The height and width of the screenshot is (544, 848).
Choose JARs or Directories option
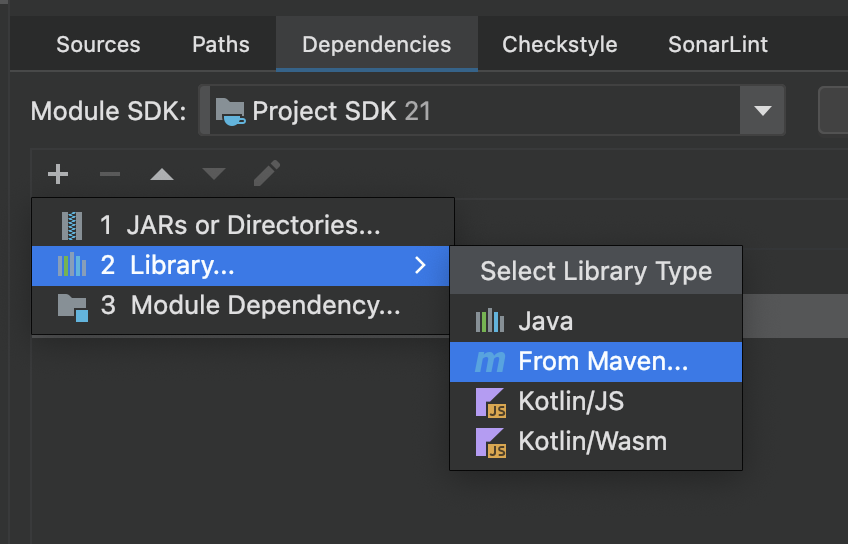240,226
